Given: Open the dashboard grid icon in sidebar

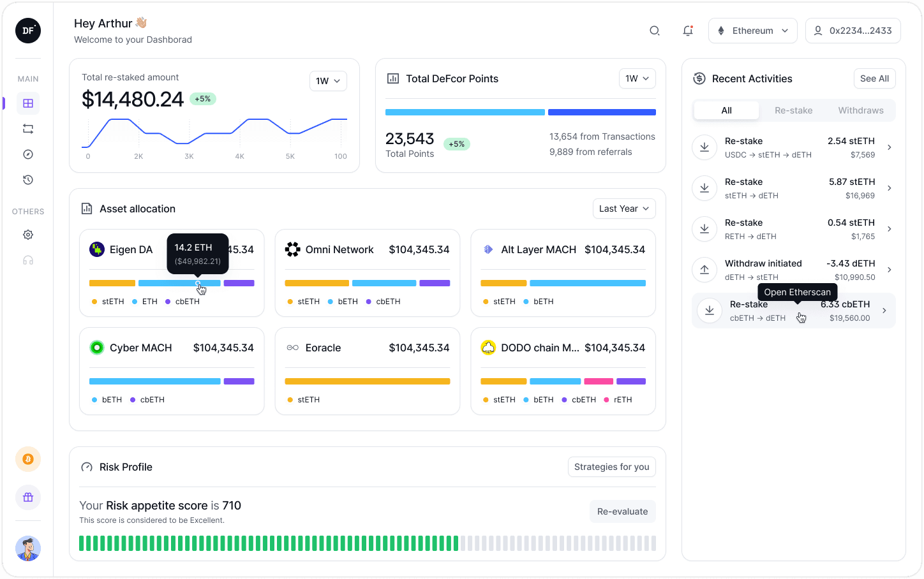Looking at the screenshot, I should [28, 103].
